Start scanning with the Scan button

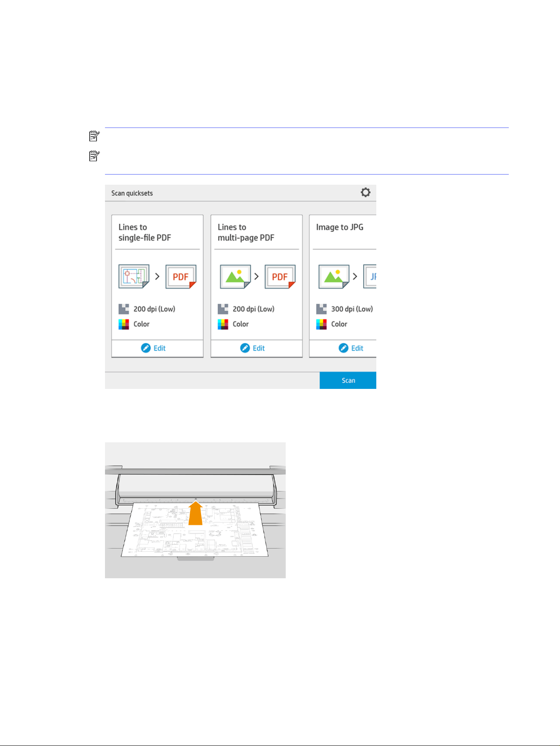[348, 380]
